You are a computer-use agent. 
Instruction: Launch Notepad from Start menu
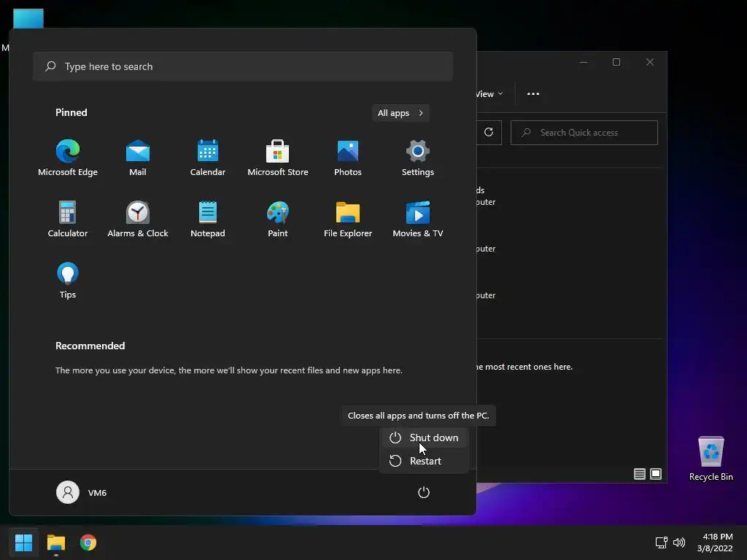click(208, 219)
